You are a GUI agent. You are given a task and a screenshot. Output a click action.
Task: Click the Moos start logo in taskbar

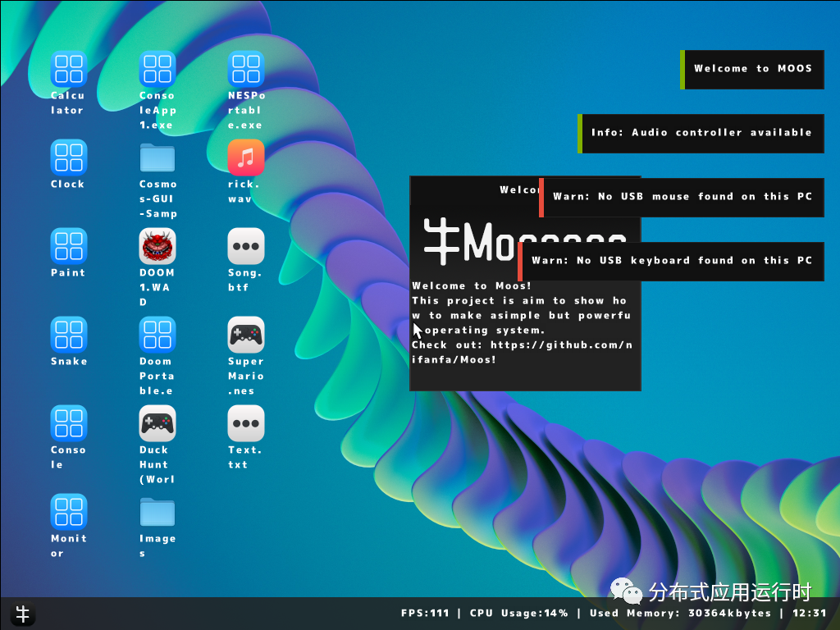click(x=22, y=614)
